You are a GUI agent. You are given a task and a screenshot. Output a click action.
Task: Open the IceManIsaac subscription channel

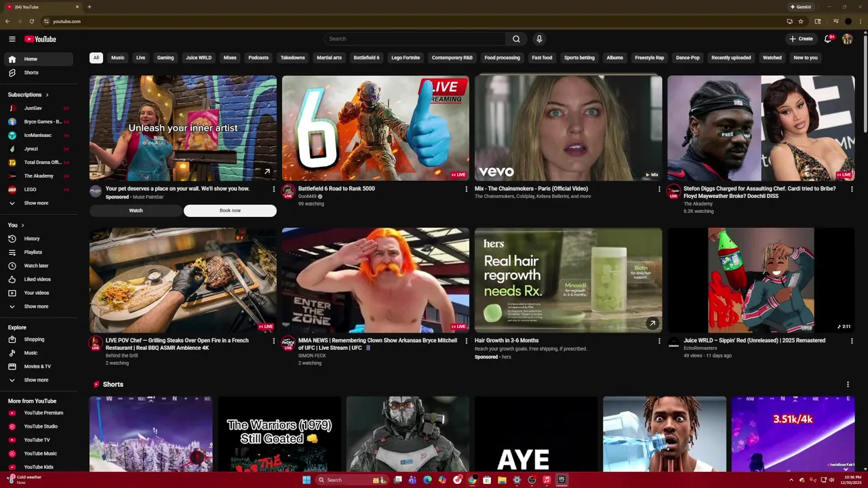(x=39, y=136)
